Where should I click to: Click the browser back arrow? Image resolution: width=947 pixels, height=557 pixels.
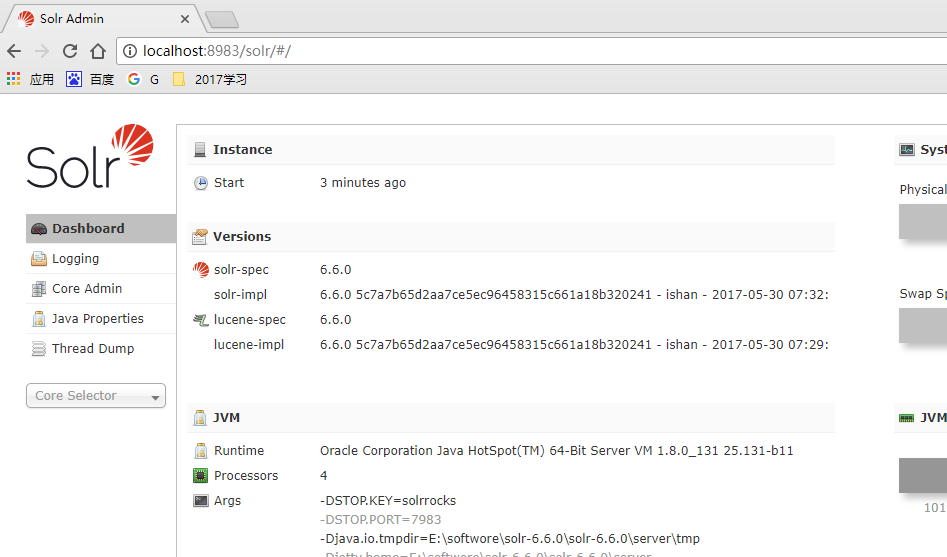(x=14, y=51)
